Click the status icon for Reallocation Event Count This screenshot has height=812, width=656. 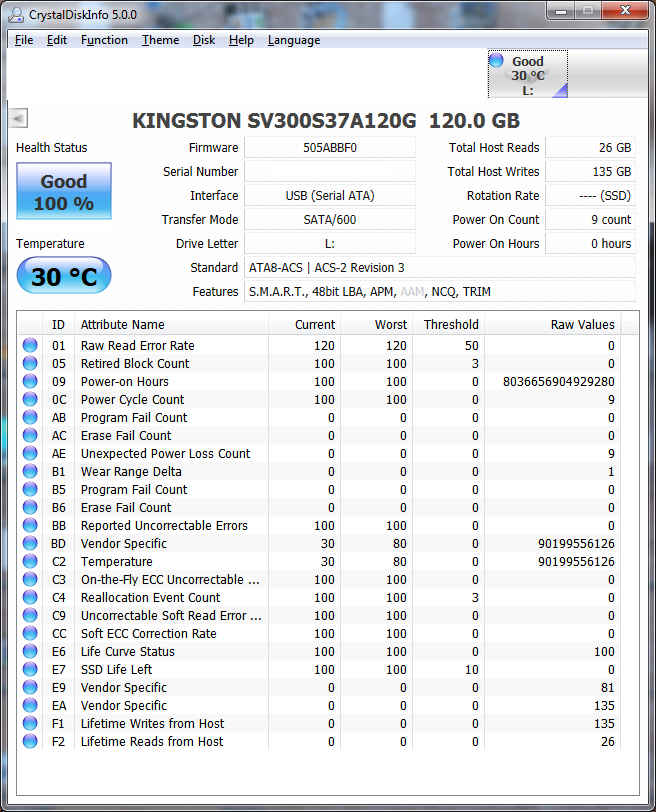(30, 597)
